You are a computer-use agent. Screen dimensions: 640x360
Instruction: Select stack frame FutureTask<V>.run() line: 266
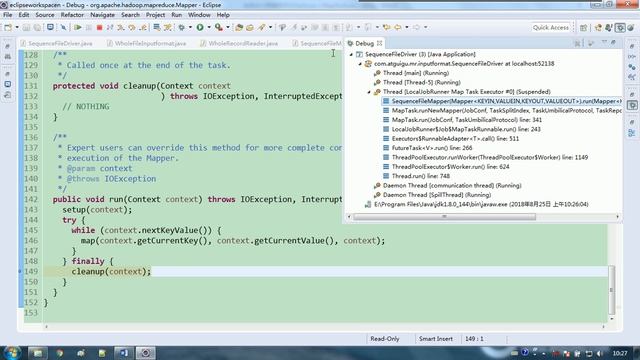431,148
